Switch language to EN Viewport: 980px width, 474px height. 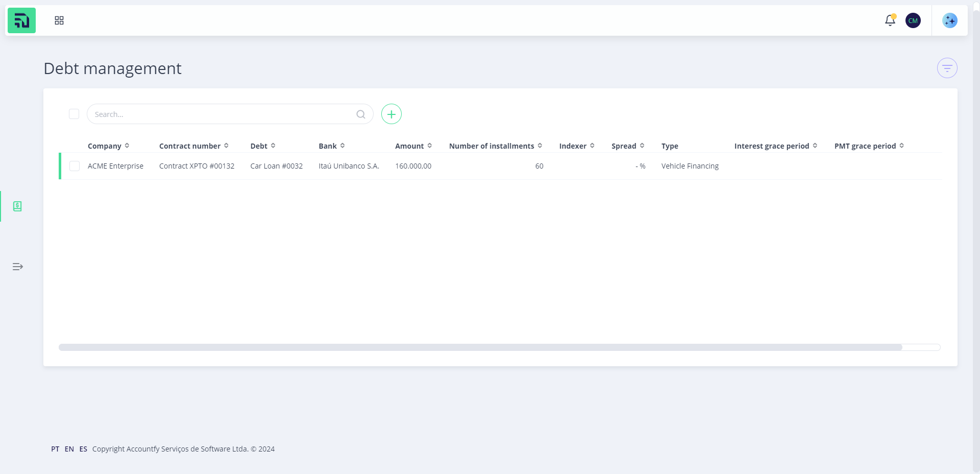69,449
